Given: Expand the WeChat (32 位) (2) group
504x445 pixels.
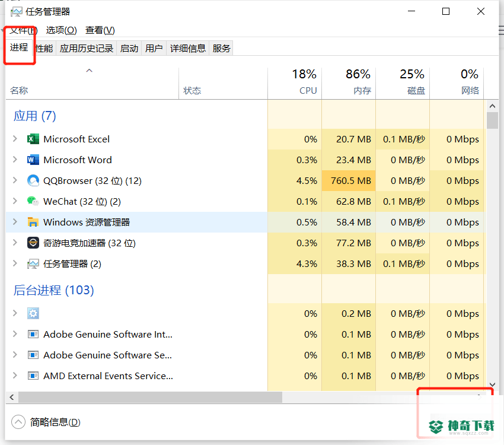Looking at the screenshot, I should tap(15, 201).
